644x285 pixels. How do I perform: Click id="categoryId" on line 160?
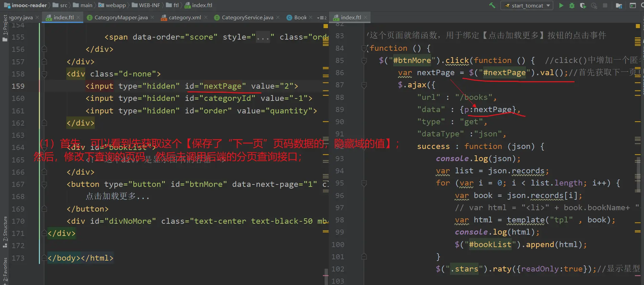[x=220, y=98]
